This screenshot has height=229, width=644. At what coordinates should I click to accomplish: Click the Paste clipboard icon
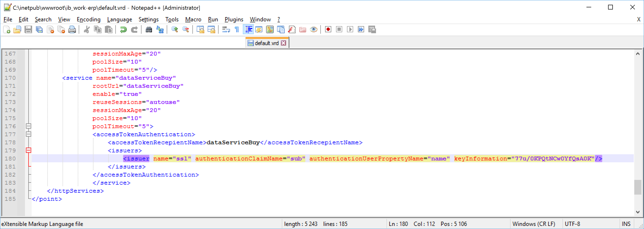click(x=108, y=30)
